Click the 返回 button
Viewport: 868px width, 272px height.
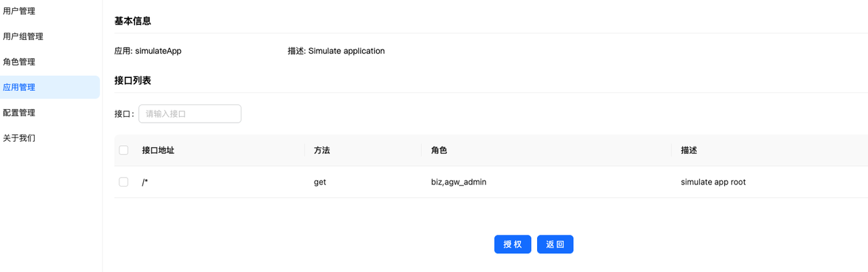tap(555, 244)
